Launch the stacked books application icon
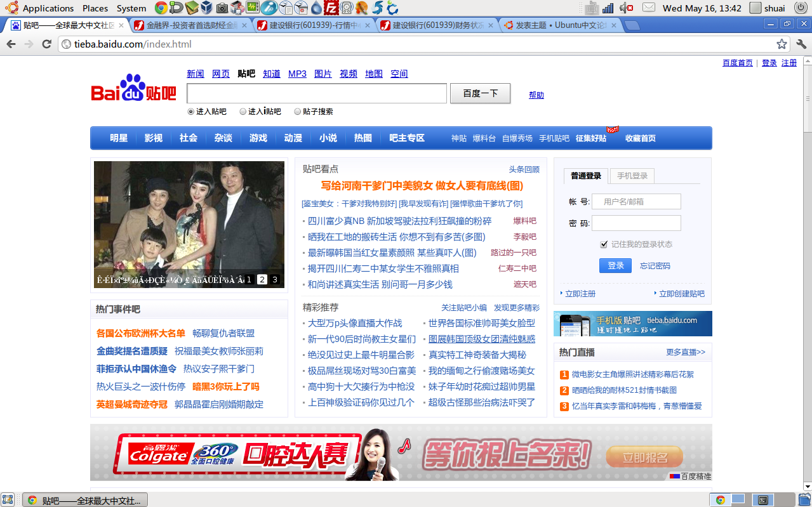This screenshot has width=812, height=507. [x=192, y=8]
